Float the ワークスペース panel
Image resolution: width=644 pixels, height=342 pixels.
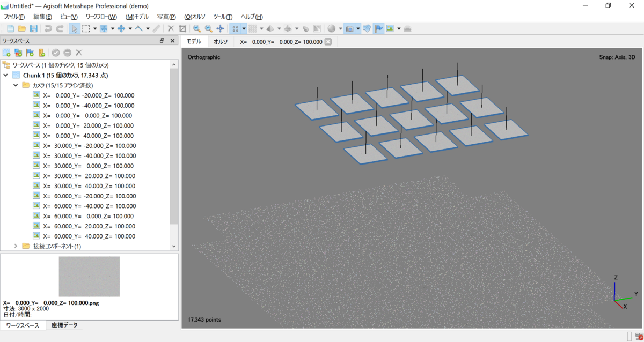162,41
